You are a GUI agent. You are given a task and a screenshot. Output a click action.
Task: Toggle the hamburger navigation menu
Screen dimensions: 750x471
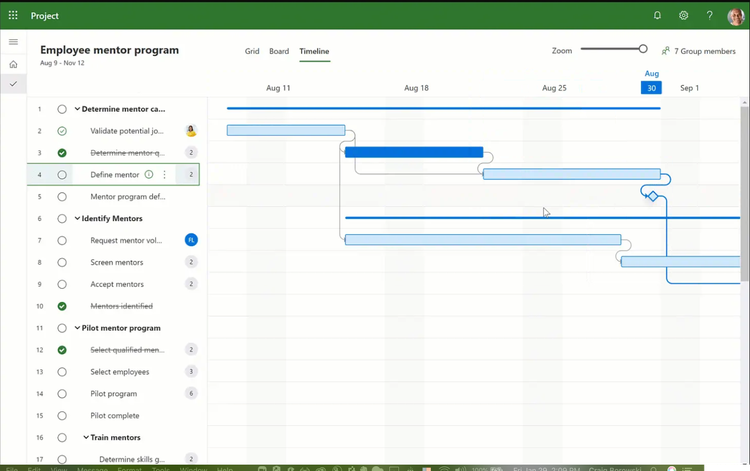point(13,42)
